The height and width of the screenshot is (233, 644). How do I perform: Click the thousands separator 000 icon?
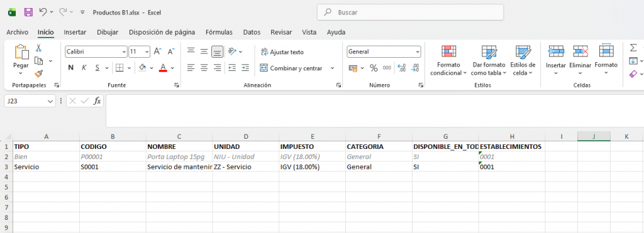tap(387, 68)
